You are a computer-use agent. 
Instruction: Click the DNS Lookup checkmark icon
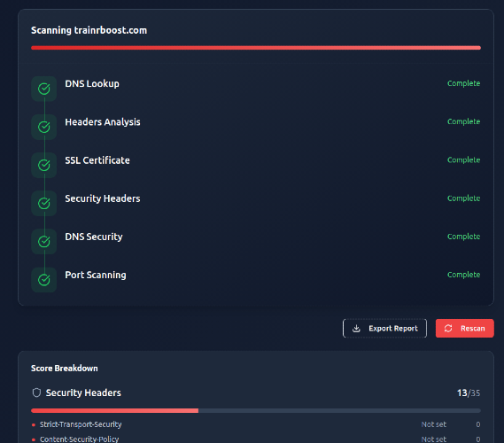(44, 89)
